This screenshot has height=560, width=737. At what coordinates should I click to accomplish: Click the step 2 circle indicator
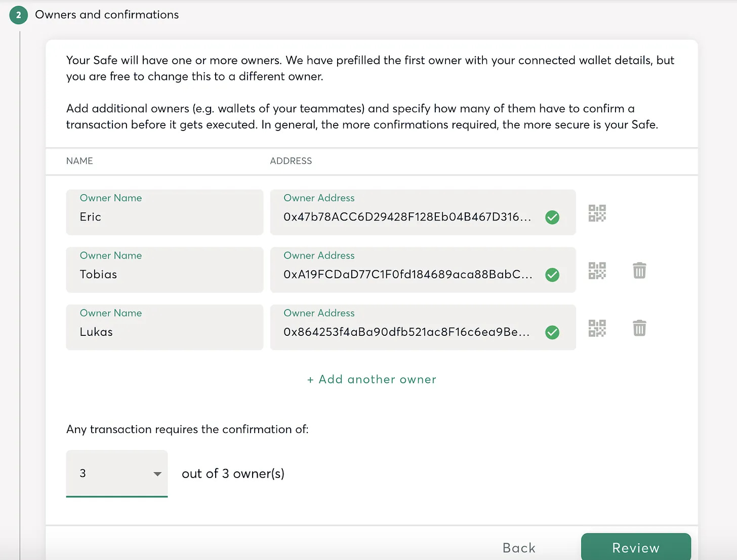[18, 15]
